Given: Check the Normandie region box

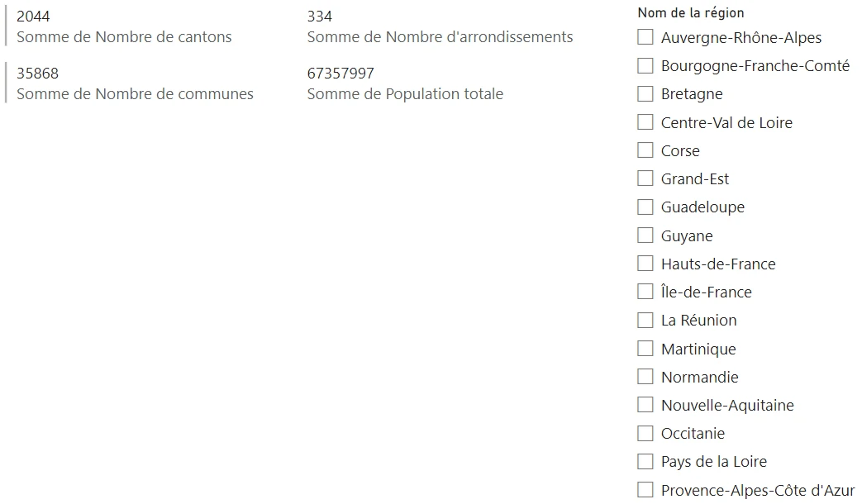Looking at the screenshot, I should point(645,377).
